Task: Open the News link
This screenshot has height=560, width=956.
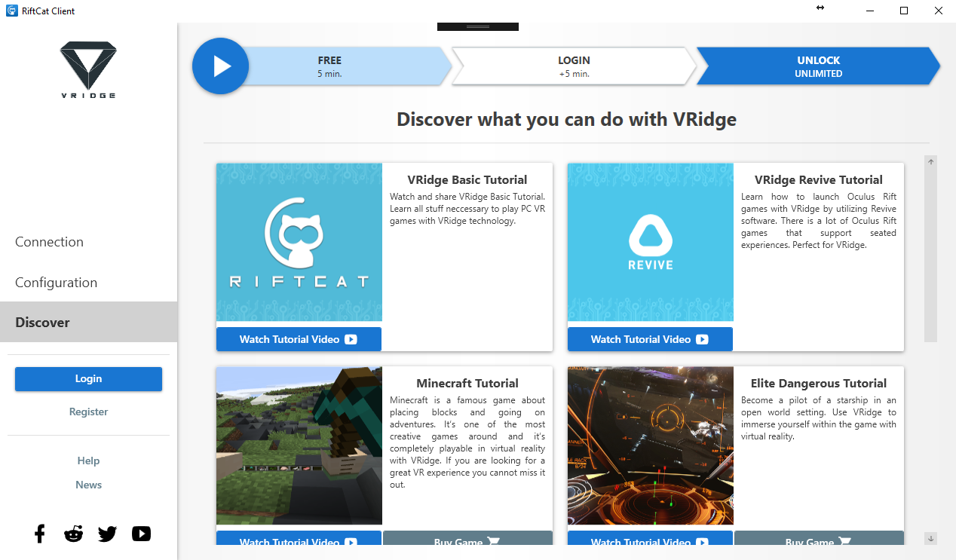Action: (88, 485)
